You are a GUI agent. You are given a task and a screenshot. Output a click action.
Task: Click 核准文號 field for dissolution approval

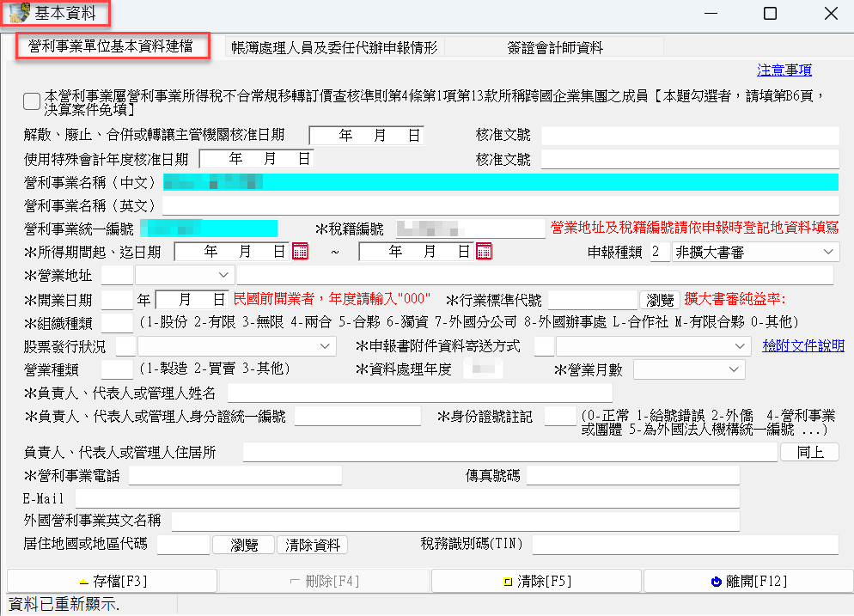[690, 135]
